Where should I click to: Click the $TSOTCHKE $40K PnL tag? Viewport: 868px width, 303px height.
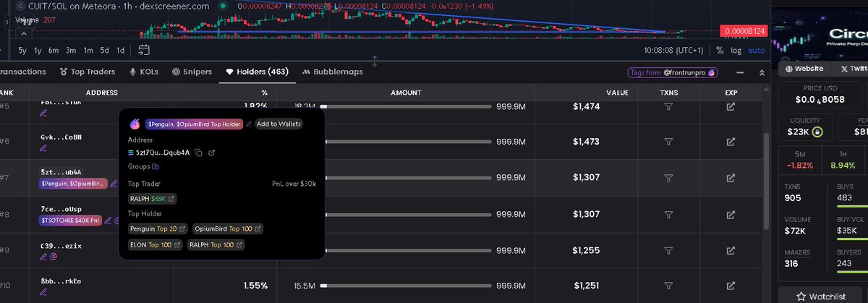pyautogui.click(x=71, y=220)
